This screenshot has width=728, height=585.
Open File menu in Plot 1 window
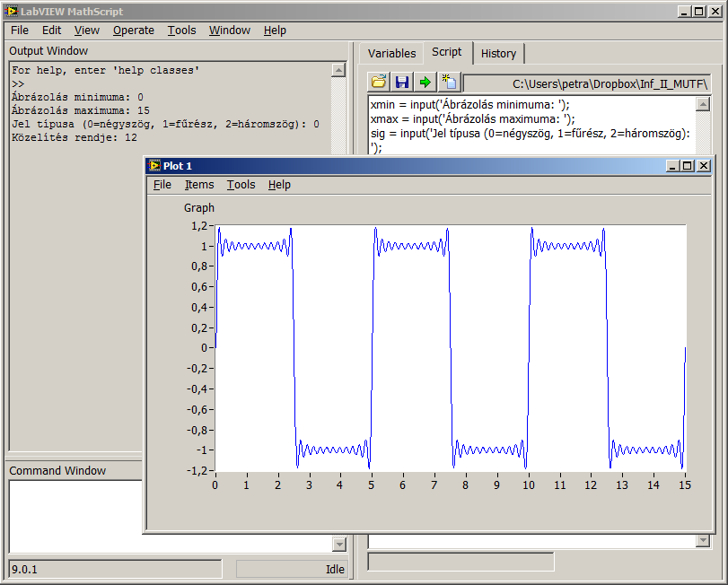162,185
